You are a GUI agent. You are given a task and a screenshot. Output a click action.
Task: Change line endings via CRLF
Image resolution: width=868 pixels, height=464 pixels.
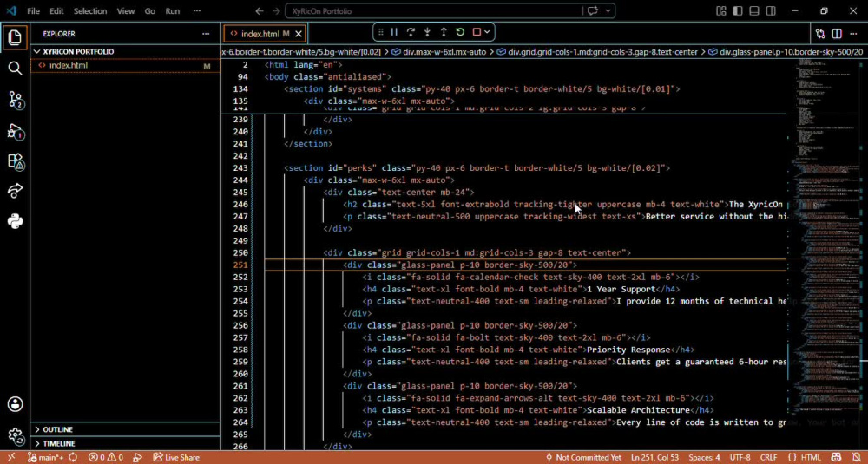(769, 457)
